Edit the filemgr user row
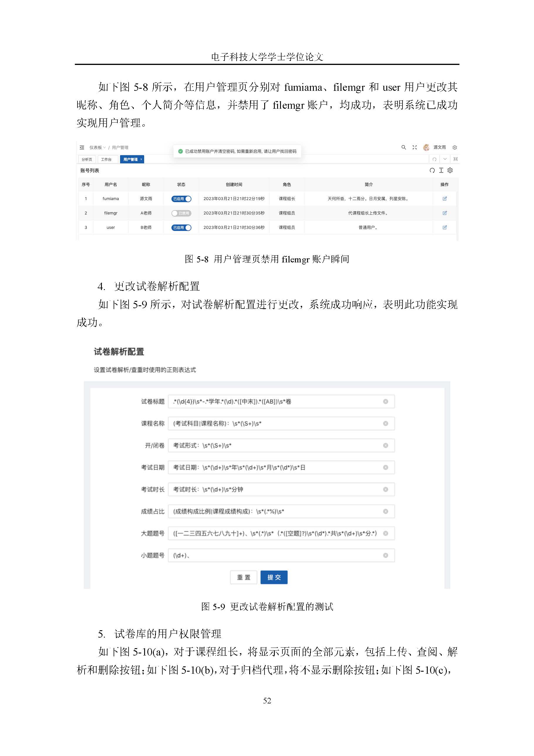Viewport: 534px width, 756px height. (444, 213)
